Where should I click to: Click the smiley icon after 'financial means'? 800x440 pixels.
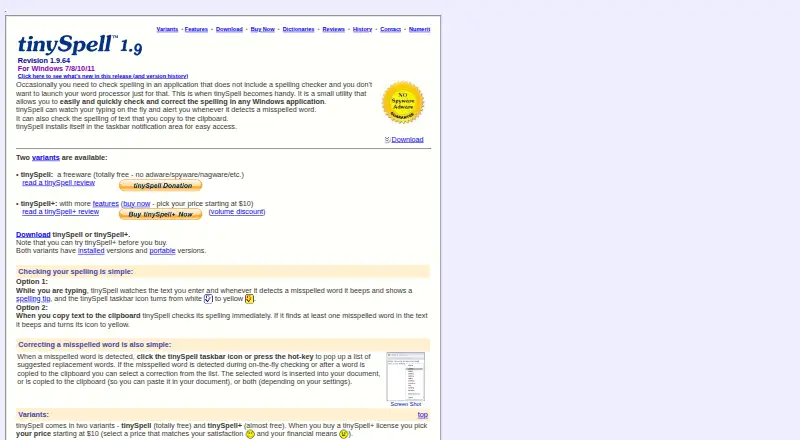click(x=343, y=434)
